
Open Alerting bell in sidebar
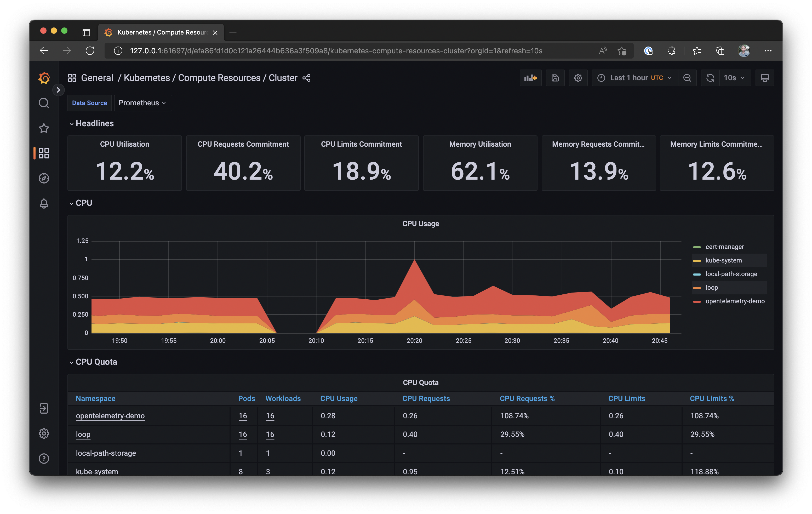point(44,203)
